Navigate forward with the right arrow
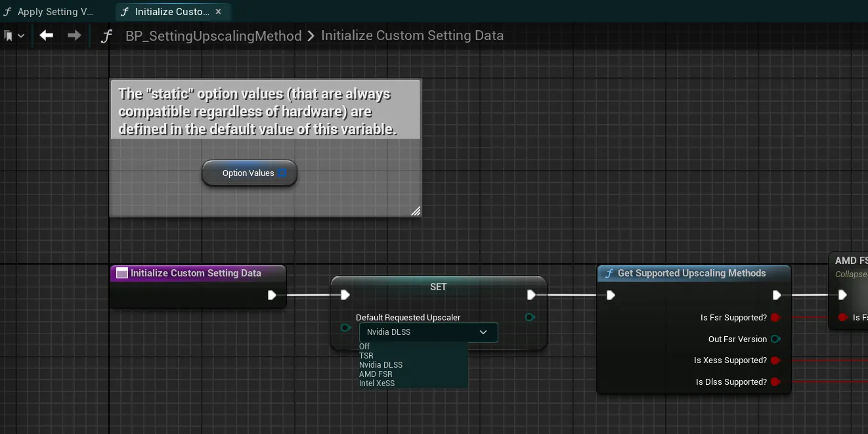Screen dimensions: 868x434 click(74, 35)
